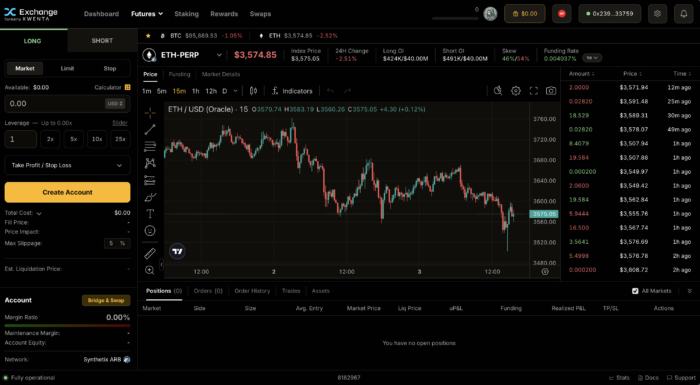The width and height of the screenshot is (700, 385).
Task: Set chart interval to 5m
Action: pos(162,91)
